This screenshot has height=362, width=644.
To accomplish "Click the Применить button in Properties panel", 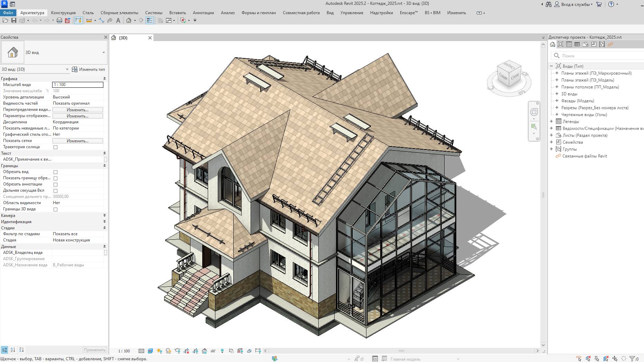I will 95,350.
